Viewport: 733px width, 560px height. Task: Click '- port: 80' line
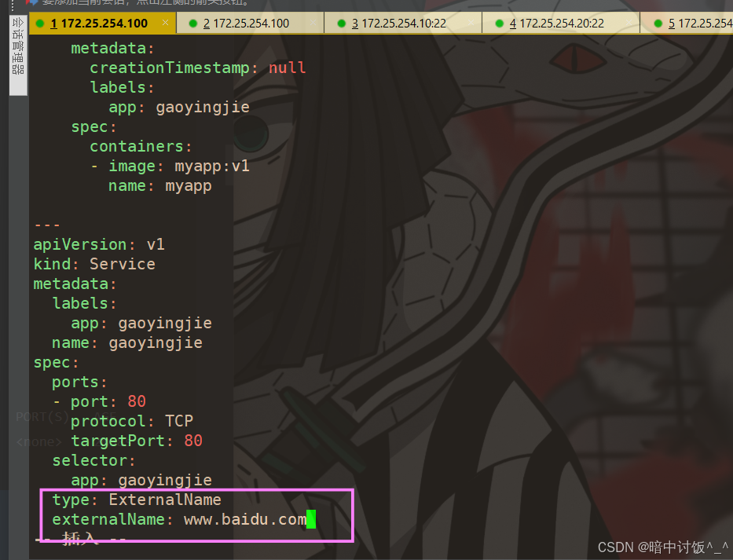[x=99, y=401]
